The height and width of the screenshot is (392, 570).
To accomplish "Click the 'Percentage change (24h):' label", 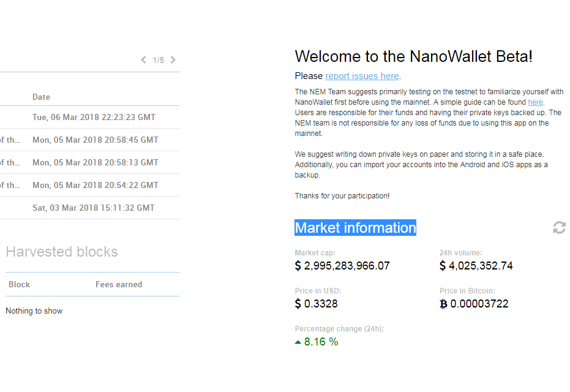I will [x=339, y=329].
